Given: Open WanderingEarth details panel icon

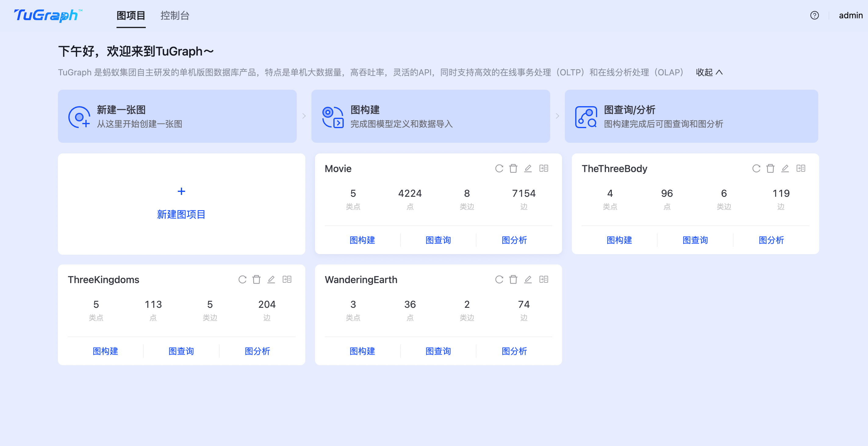Looking at the screenshot, I should [x=544, y=279].
